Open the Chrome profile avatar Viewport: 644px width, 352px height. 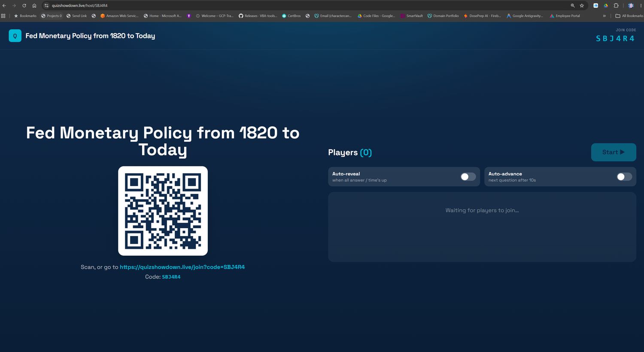[631, 6]
